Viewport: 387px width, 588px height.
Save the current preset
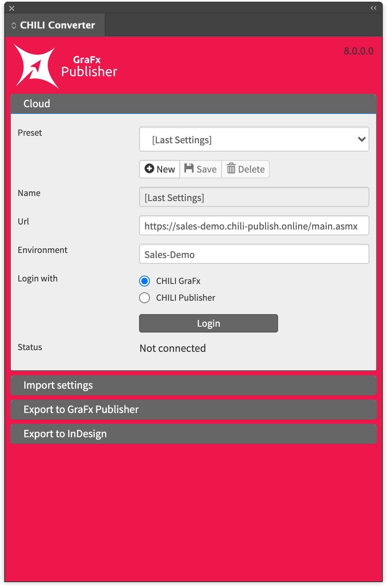click(201, 169)
